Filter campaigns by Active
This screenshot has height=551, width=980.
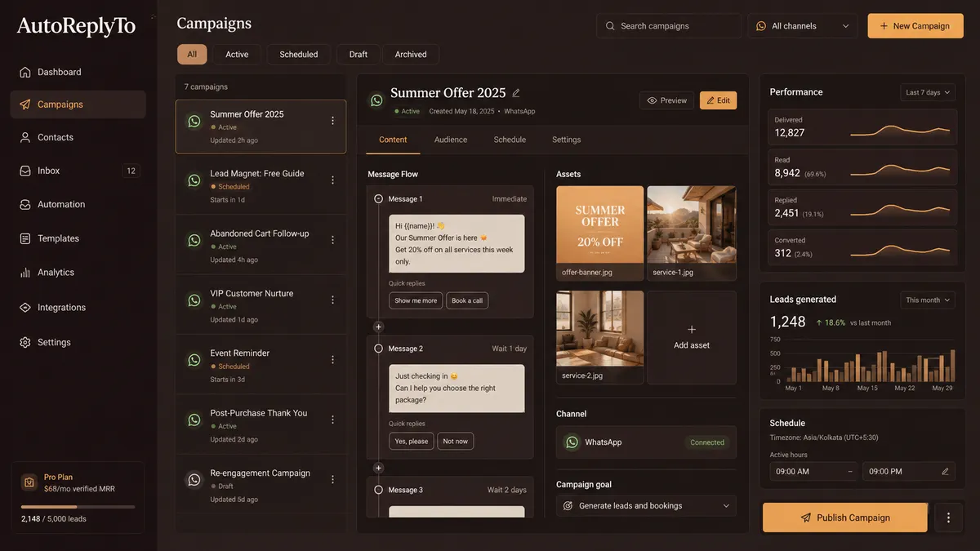click(237, 55)
